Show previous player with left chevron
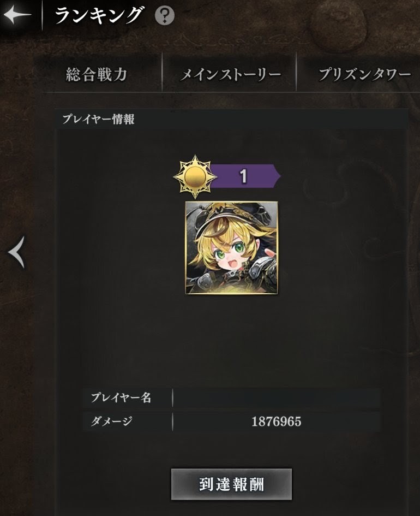Viewport: 420px width, 516px height. (x=16, y=252)
